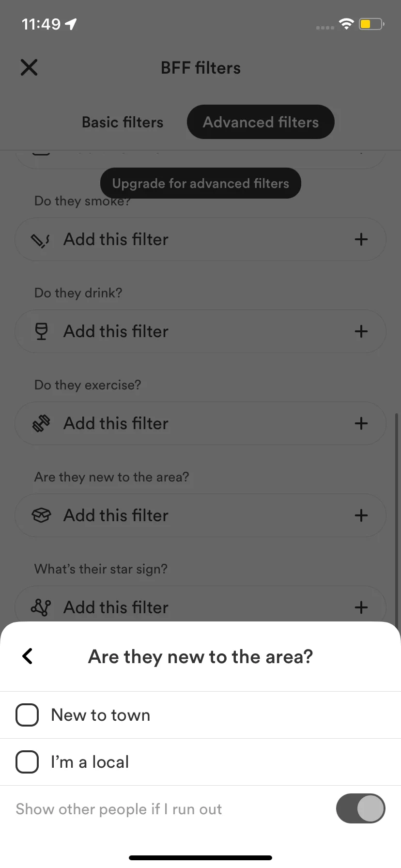Select the Advanced filters tab
401x868 pixels.
261,122
